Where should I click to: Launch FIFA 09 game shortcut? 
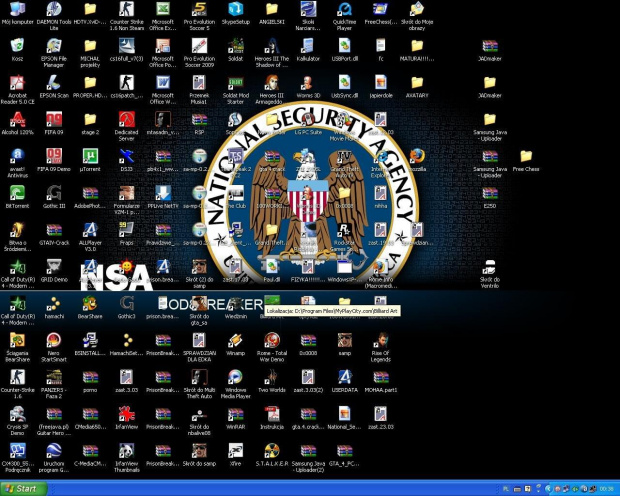(54, 119)
